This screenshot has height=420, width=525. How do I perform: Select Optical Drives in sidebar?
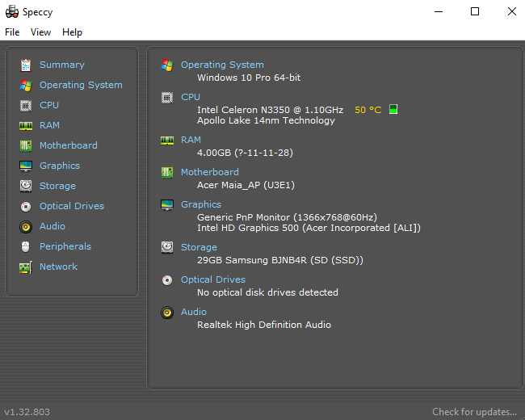click(72, 206)
